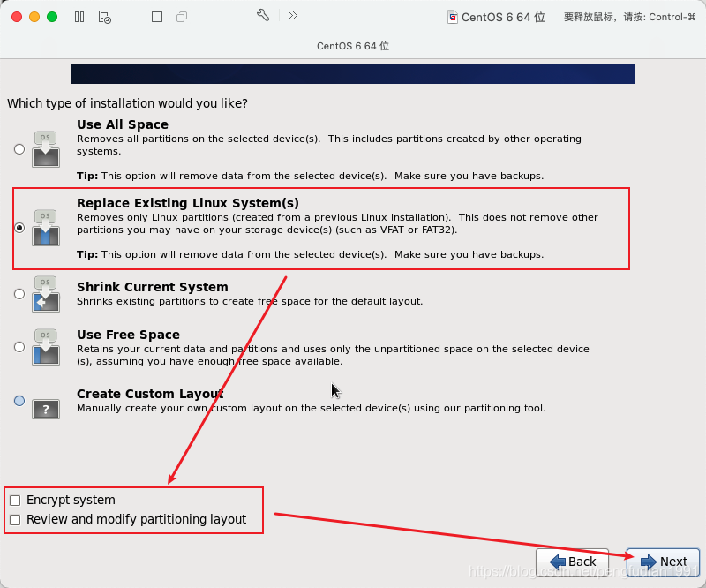Select Create Custom Layout radio button

19,401
